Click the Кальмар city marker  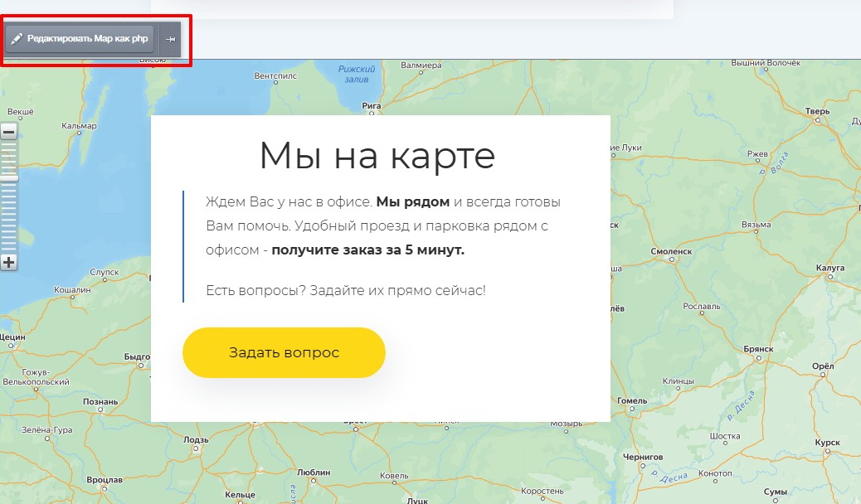coord(79,136)
